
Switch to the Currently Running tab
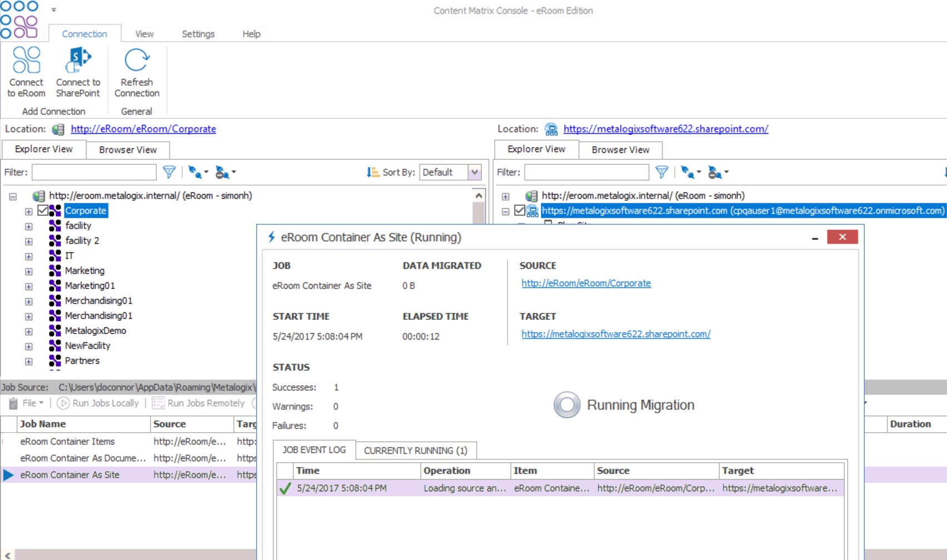pos(415,451)
